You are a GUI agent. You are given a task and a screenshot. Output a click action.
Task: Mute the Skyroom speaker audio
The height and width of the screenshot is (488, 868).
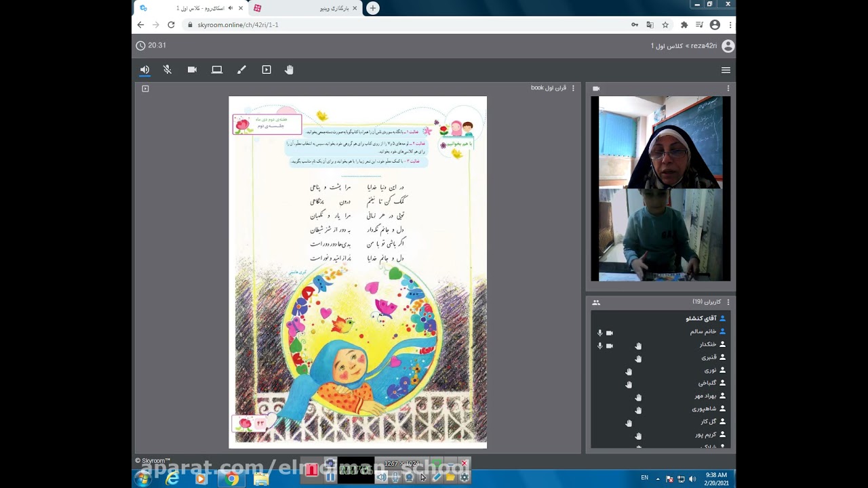(144, 70)
